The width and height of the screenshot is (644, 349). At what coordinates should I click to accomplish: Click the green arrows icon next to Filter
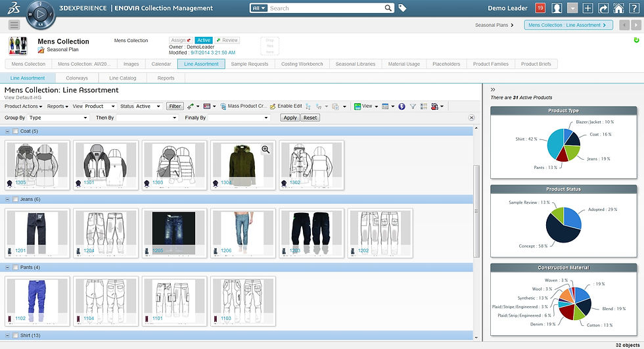point(190,106)
